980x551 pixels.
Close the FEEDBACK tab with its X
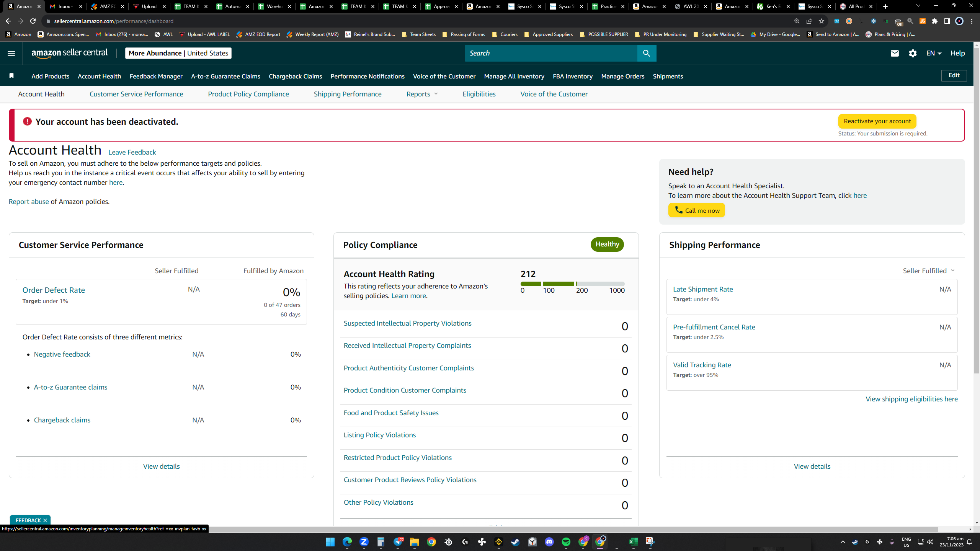45,520
